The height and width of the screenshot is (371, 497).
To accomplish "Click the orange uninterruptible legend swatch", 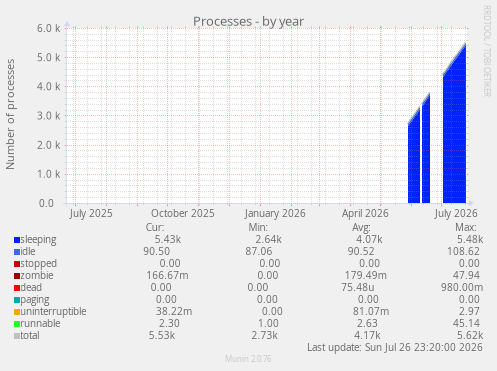I will (x=17, y=312).
